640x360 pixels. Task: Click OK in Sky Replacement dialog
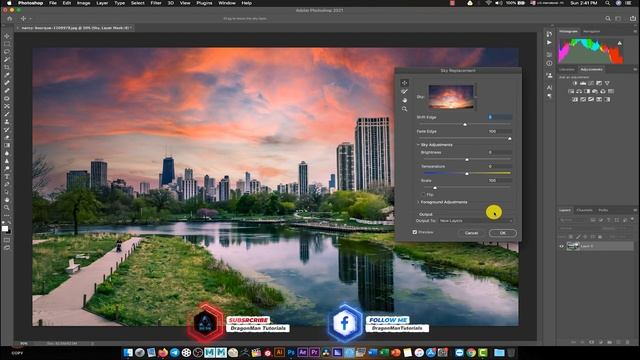click(x=503, y=233)
